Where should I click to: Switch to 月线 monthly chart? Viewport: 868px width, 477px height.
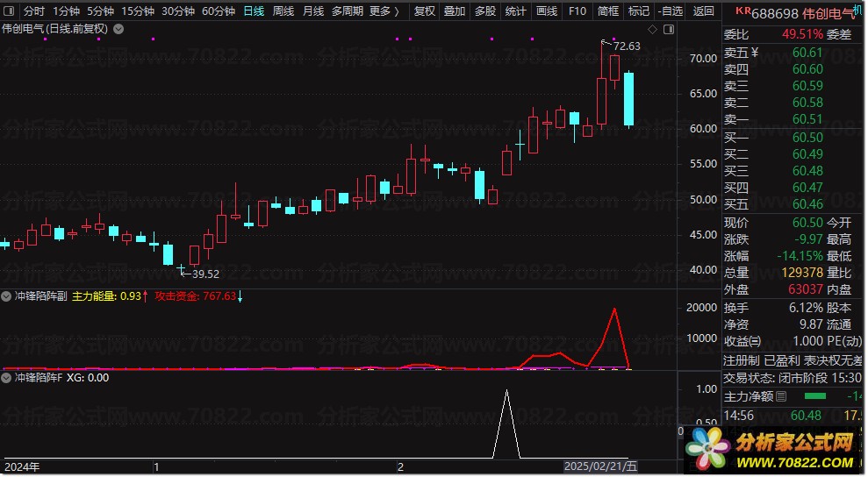[x=313, y=11]
